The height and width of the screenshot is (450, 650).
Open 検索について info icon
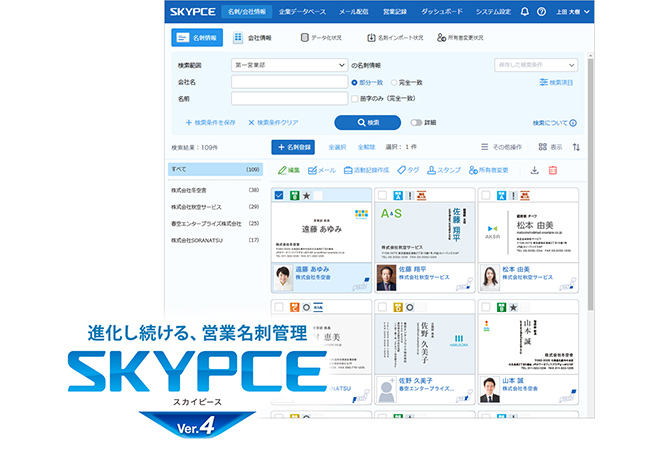click(x=573, y=123)
